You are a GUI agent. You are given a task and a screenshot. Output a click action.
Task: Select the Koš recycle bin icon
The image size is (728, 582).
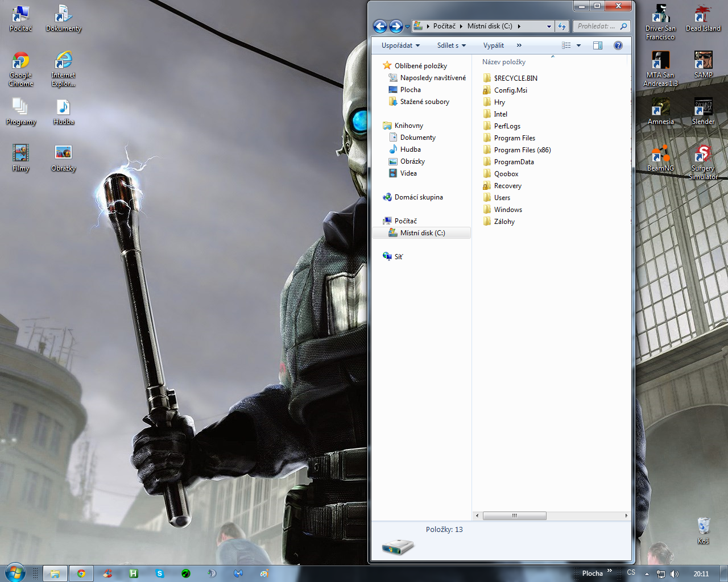[x=704, y=531]
